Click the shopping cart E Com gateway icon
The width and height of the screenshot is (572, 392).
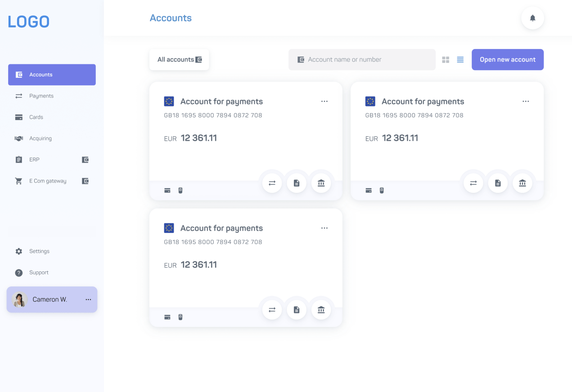pos(18,181)
